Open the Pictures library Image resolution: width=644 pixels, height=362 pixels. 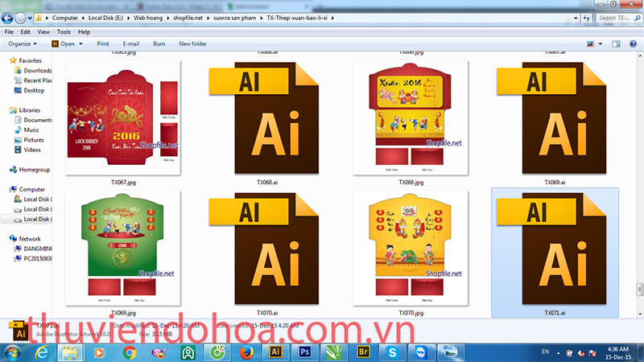29,140
